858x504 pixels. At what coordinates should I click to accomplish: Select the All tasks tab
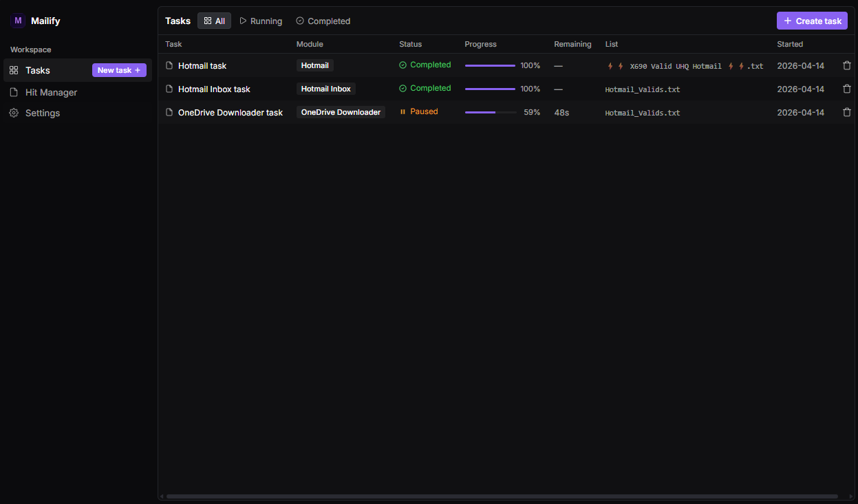click(214, 21)
